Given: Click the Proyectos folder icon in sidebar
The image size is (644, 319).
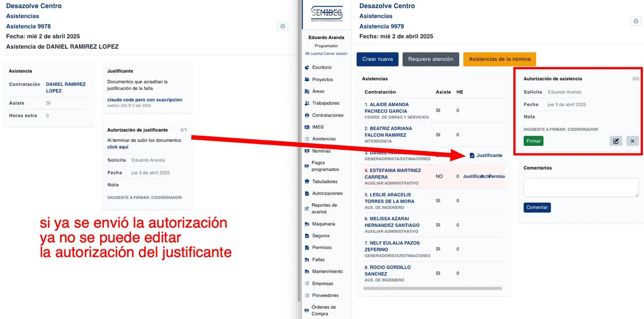Looking at the screenshot, I should 307,80.
